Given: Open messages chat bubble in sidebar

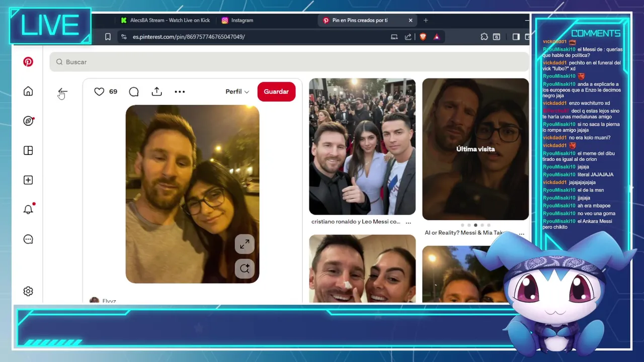Looking at the screenshot, I should (x=28, y=239).
